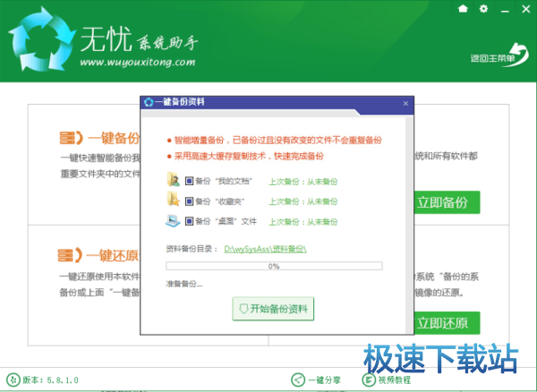Viewport: 537px width, 392px height.
Task: Click 智能增量备份 bullet text
Action: 277,140
